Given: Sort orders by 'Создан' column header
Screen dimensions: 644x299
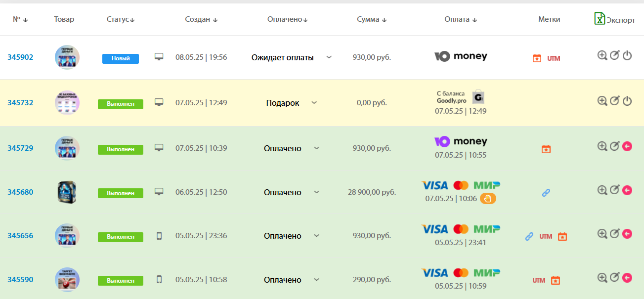Looking at the screenshot, I should [x=201, y=20].
